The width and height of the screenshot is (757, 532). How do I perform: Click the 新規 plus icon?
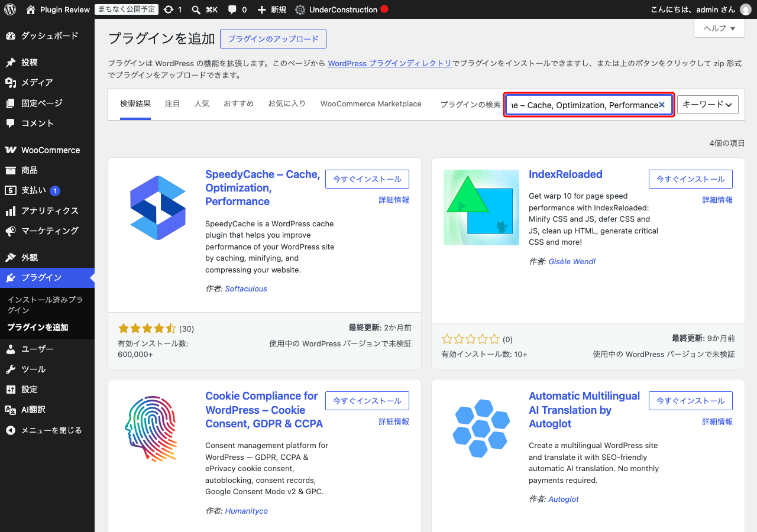pos(262,9)
